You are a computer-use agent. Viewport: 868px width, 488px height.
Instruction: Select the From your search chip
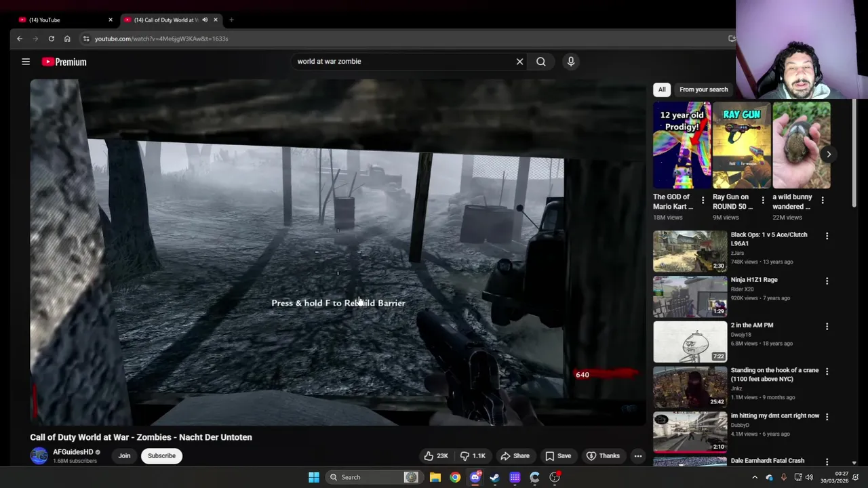pyautogui.click(x=703, y=89)
